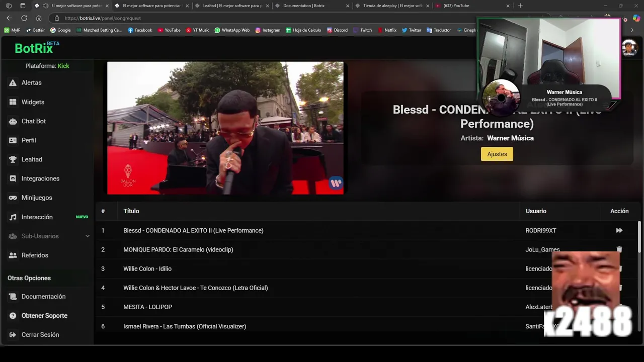The width and height of the screenshot is (644, 362).
Task: Open the WhatsApp Web bookmark
Action: 232,30
